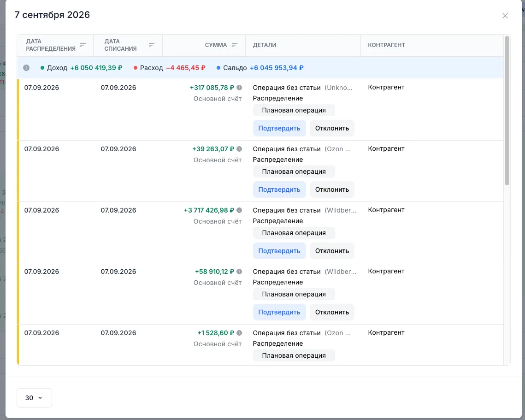This screenshot has width=525, height=420.
Task: Click amount +317 085,78 ₽
Action: [x=212, y=88]
